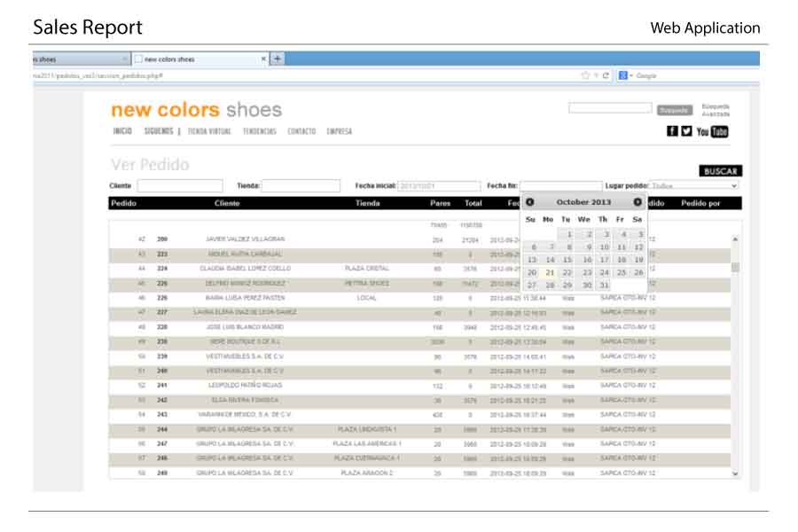Open the YouTube icon link
The height and width of the screenshot is (532, 798).
(712, 131)
